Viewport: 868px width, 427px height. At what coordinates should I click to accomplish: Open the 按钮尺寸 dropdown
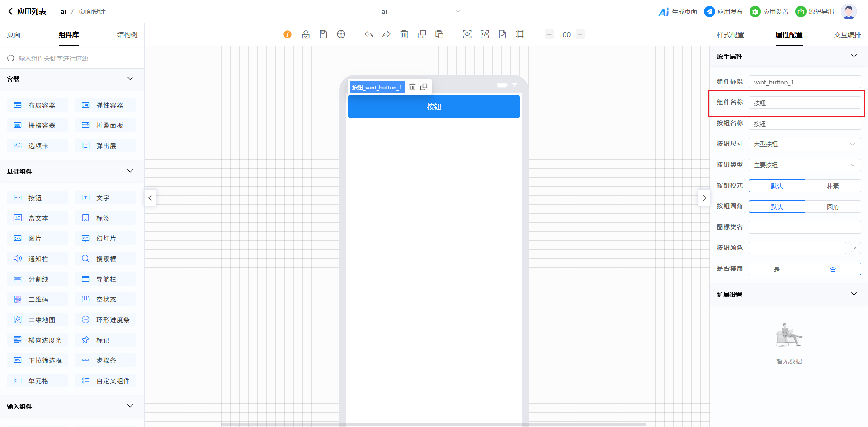pyautogui.click(x=805, y=145)
